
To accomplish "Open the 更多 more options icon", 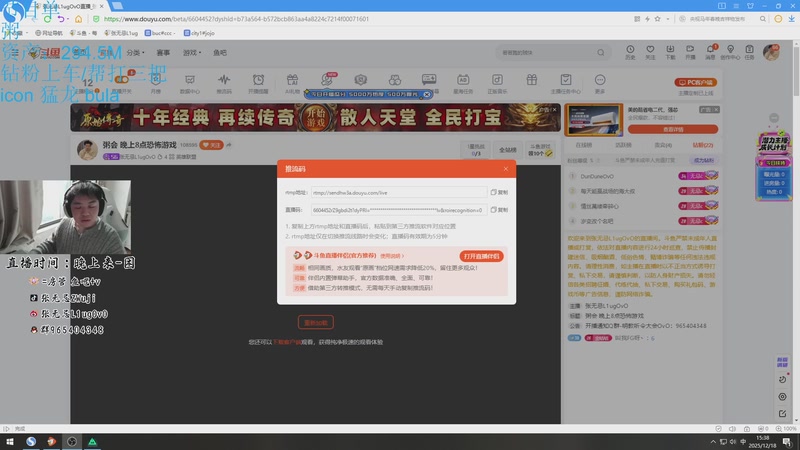I will point(600,83).
